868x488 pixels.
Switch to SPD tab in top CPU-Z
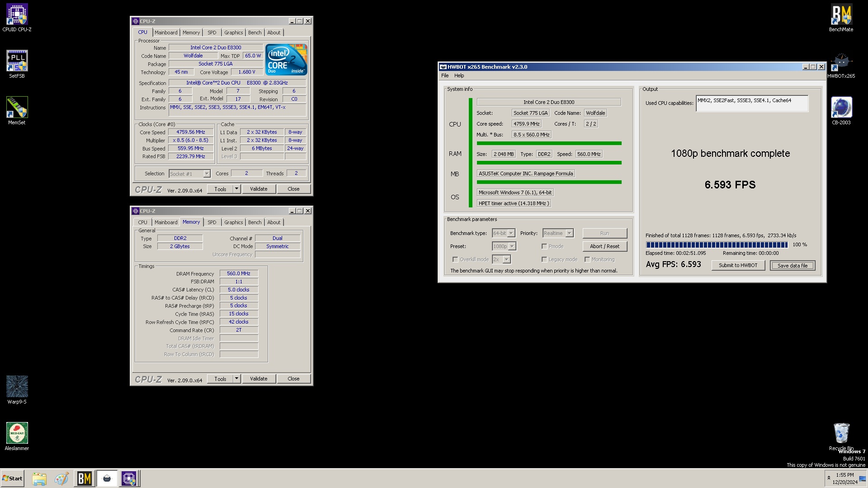[x=212, y=33]
